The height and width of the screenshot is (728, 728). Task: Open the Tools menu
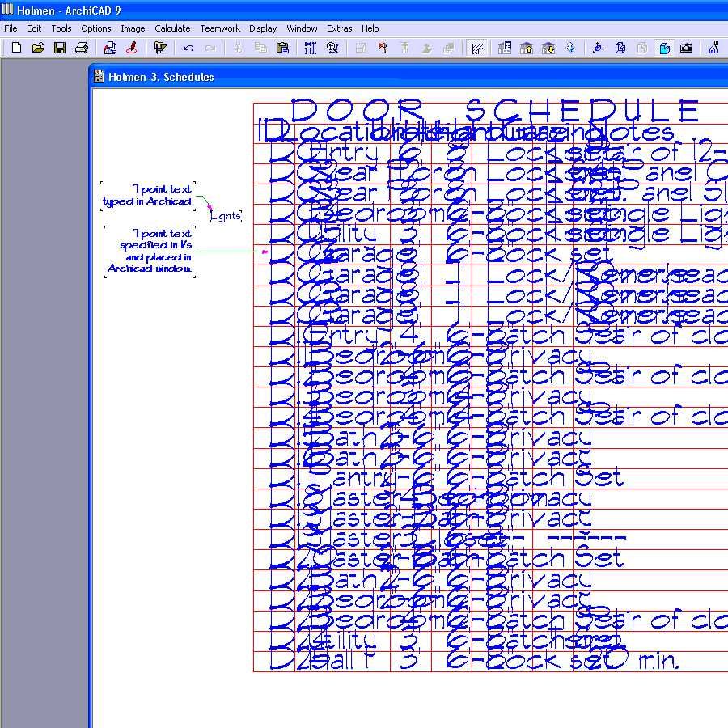(61, 28)
